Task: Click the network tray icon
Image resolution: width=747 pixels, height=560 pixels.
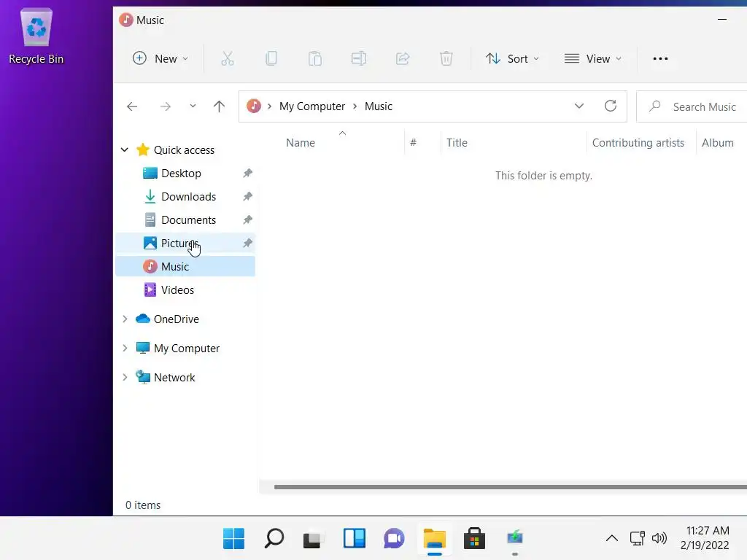Action: (637, 539)
